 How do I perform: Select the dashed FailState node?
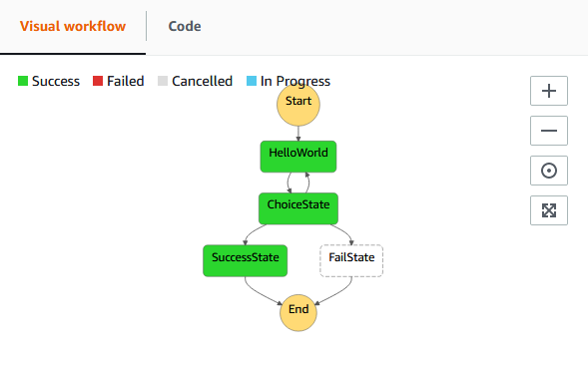pyautogui.click(x=351, y=260)
